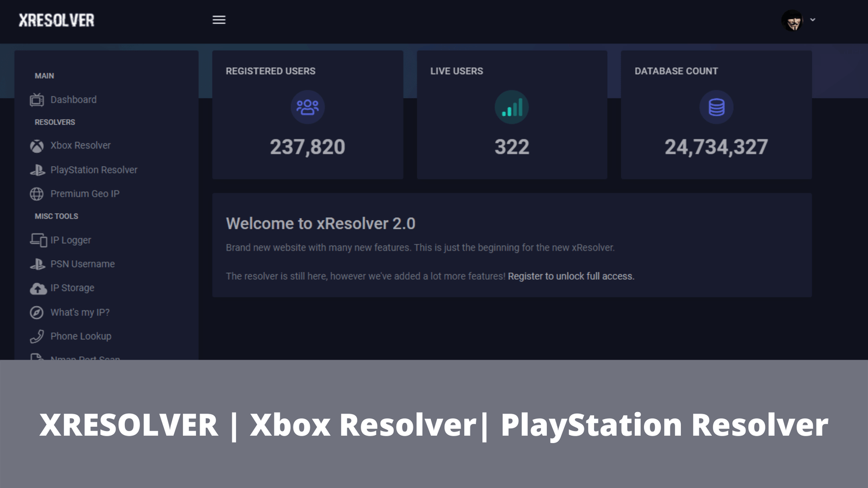Click the XRESOLVER logo

click(x=56, y=20)
